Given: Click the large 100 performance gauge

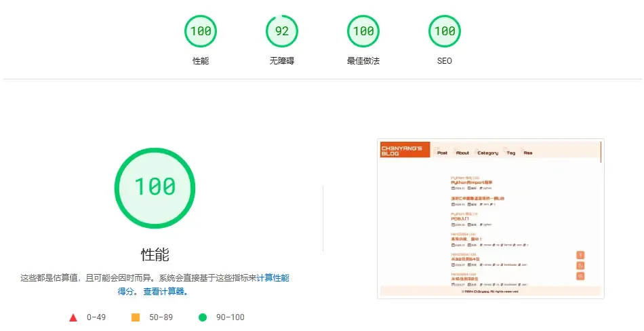Looking at the screenshot, I should (155, 188).
